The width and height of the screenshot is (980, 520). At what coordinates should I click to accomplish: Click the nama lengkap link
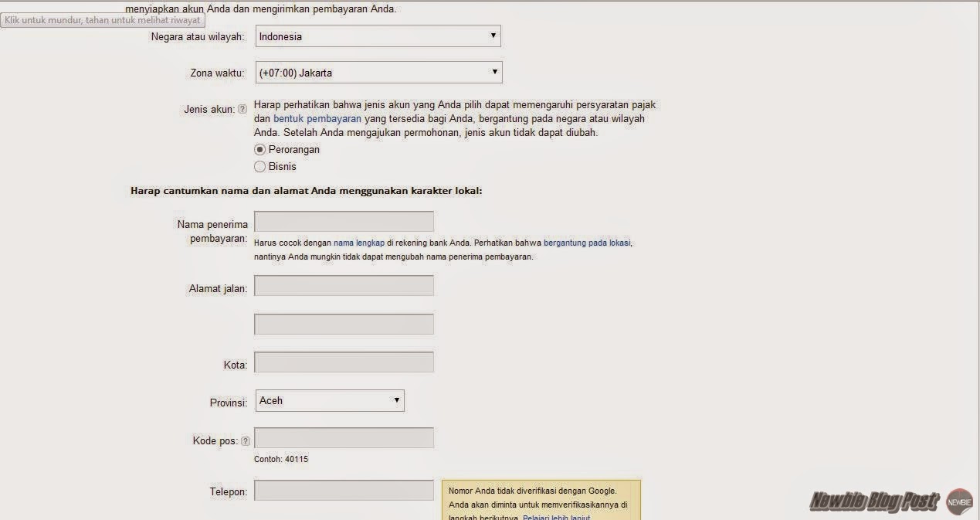360,242
